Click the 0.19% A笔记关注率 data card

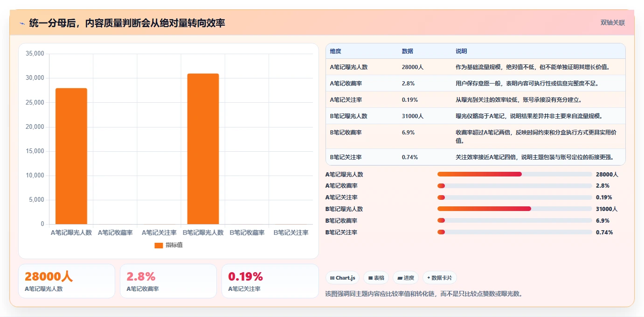(x=270, y=281)
